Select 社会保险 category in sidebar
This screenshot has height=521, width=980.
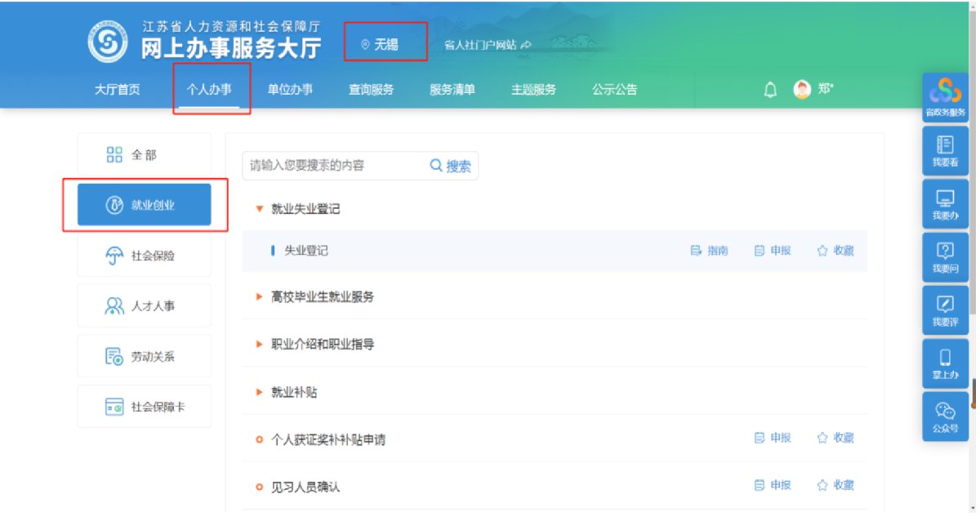tap(144, 256)
